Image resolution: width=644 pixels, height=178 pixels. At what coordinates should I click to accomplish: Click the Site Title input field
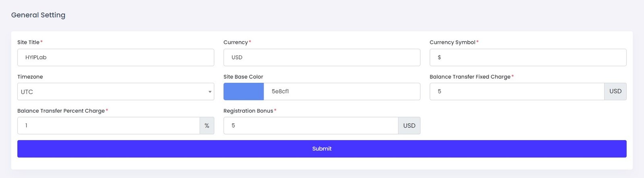(116, 57)
